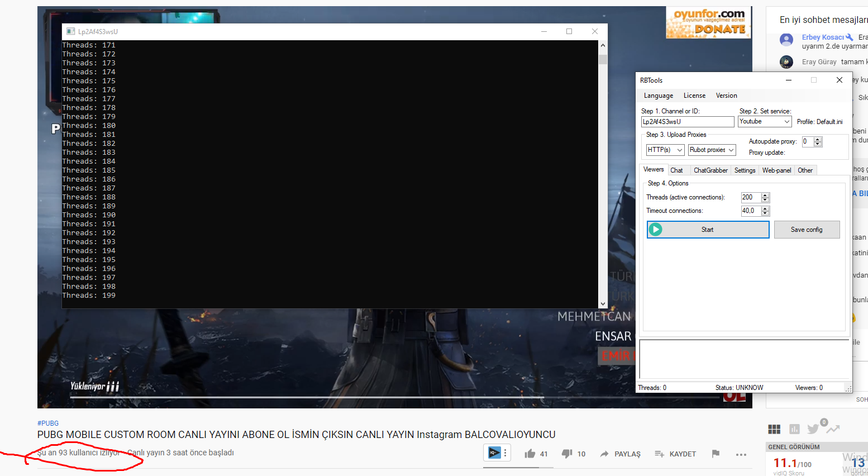
Task: Click the thumbs-up like icon
Action: tap(530, 454)
